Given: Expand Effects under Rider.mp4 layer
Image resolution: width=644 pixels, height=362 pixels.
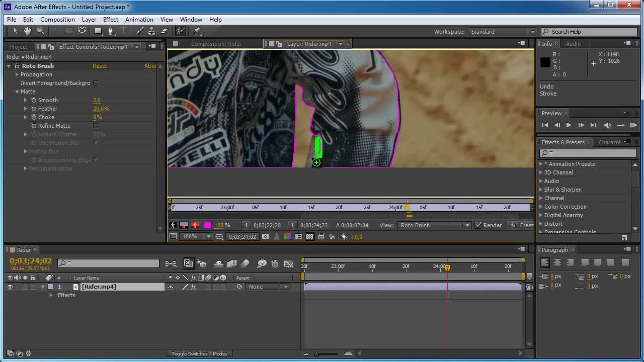Looking at the screenshot, I should (x=51, y=295).
